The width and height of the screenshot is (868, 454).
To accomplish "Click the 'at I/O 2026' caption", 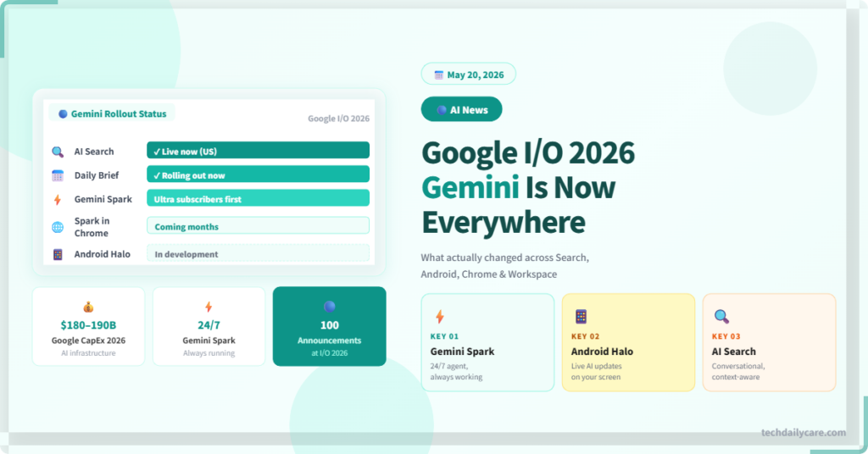I will [330, 353].
